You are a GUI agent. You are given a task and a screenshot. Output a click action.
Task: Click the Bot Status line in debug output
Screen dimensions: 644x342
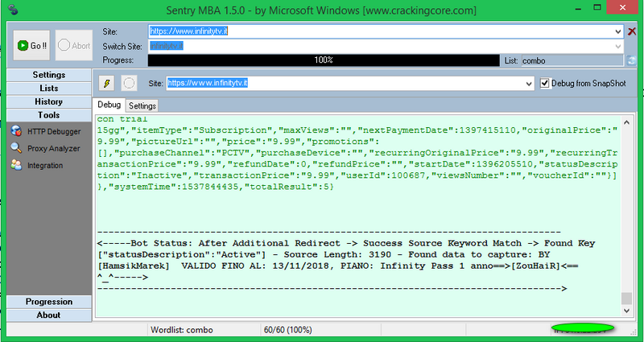tap(346, 244)
